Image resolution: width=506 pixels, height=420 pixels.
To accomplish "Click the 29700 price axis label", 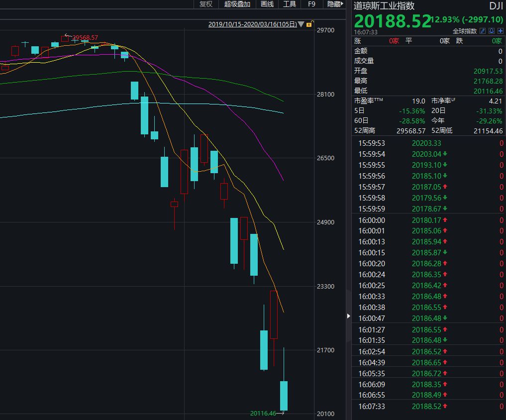I will [x=325, y=30].
